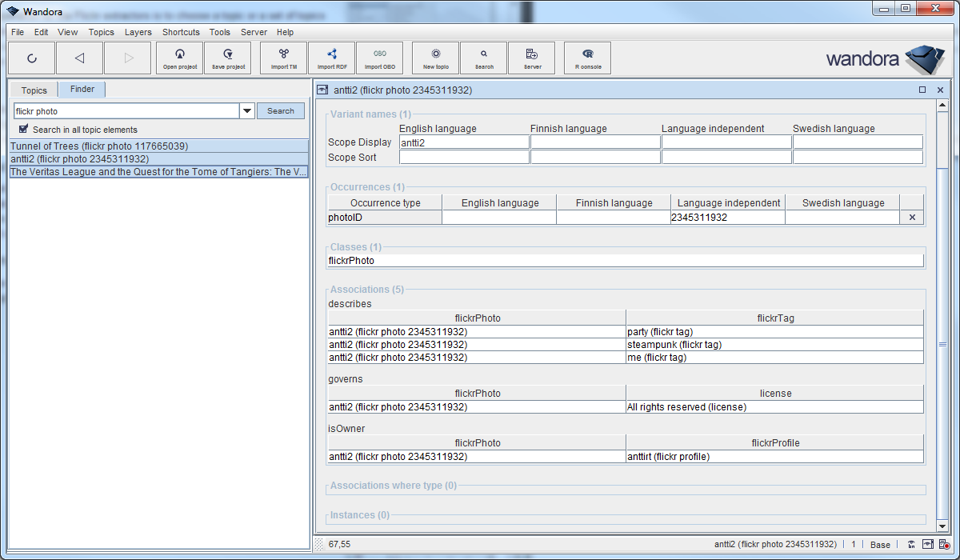Screen dimensions: 960x560
Task: Click the Import OBO icon
Action: click(380, 58)
